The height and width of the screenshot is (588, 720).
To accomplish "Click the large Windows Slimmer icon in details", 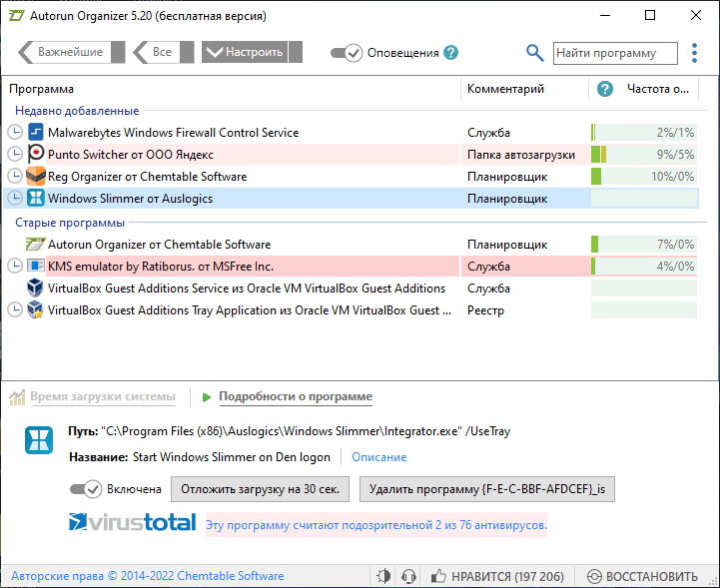I will pos(39,439).
